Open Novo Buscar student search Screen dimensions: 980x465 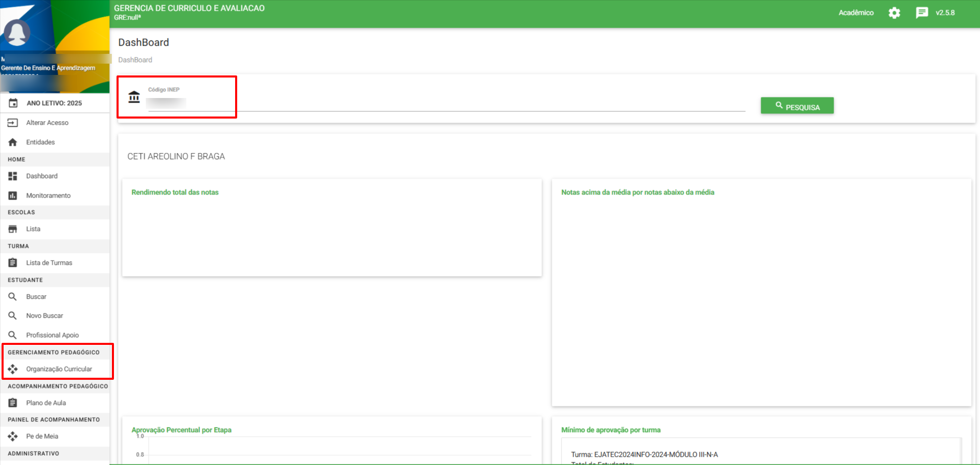[x=45, y=316]
